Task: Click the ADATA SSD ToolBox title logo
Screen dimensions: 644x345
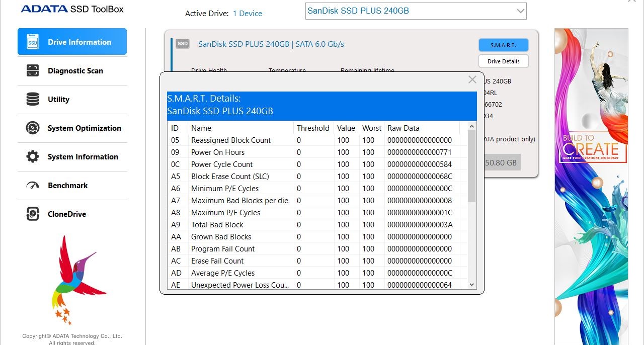Action: click(72, 9)
